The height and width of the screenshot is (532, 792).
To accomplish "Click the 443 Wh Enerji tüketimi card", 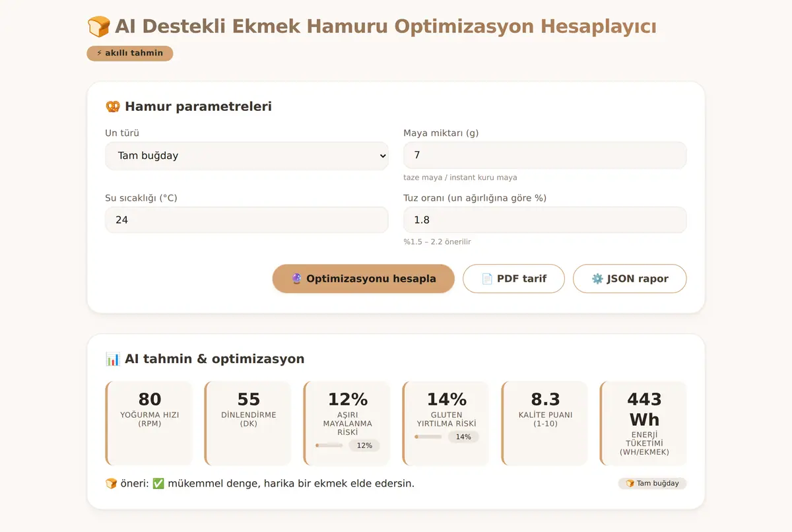I will [x=644, y=423].
